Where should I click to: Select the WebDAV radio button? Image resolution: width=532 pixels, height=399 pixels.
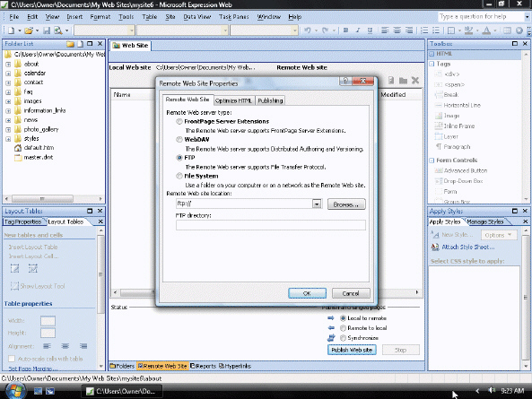tap(179, 139)
